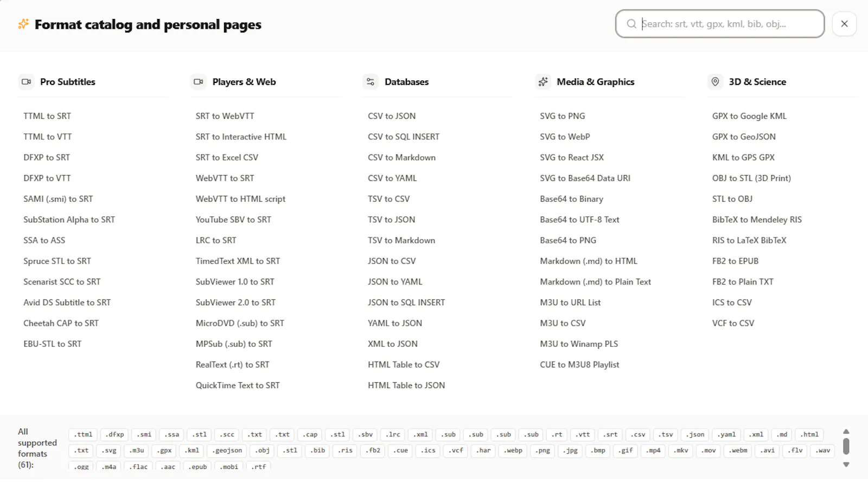Select KML to GPS GPX
Screen dimensions: 868x496
pyautogui.click(x=743, y=158)
